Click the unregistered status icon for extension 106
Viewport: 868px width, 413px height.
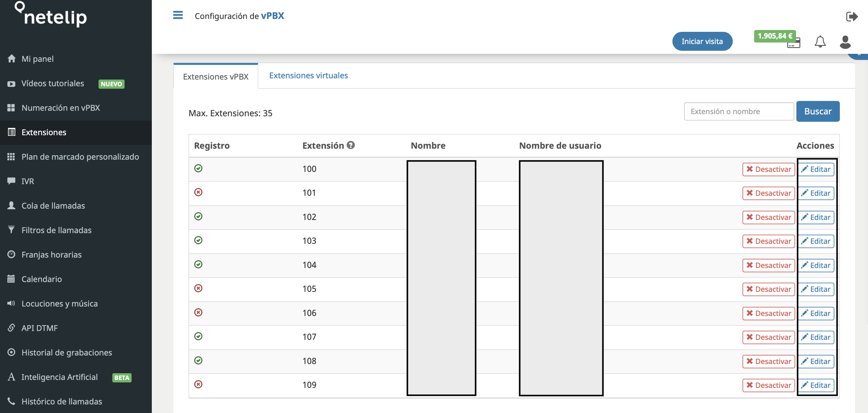pyautogui.click(x=198, y=313)
